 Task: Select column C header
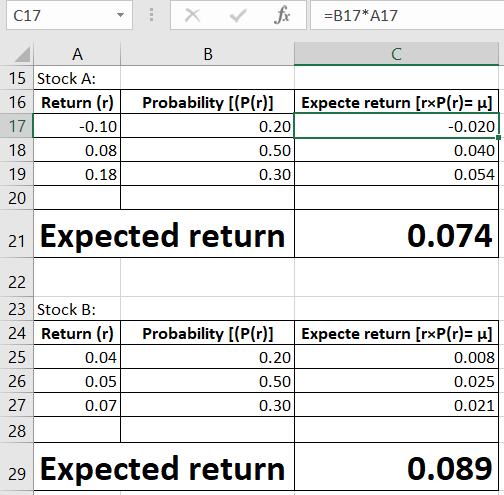[396, 54]
